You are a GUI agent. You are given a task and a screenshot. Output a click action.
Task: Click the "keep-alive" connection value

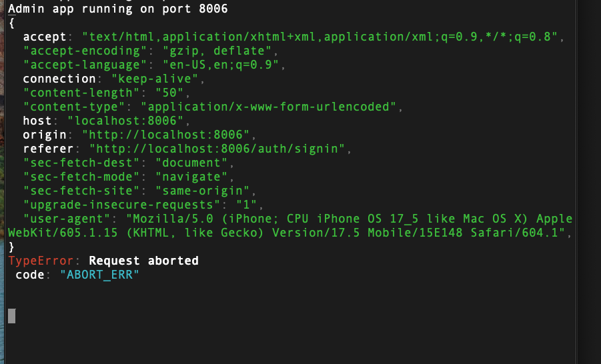(x=155, y=79)
